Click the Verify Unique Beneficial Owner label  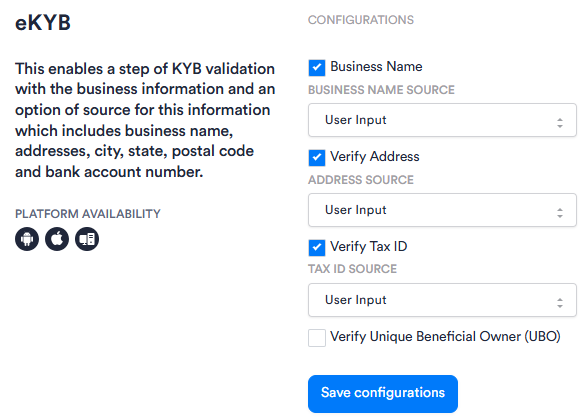(x=445, y=337)
